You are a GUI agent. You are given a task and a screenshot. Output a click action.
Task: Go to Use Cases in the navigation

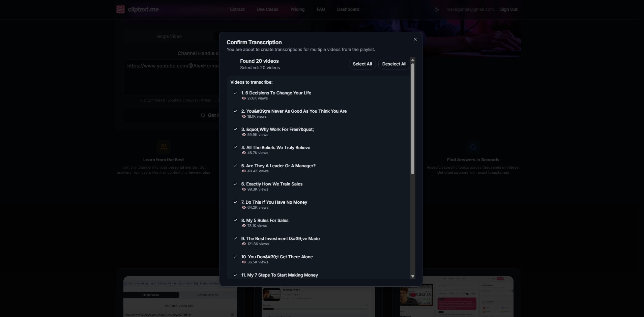267,9
